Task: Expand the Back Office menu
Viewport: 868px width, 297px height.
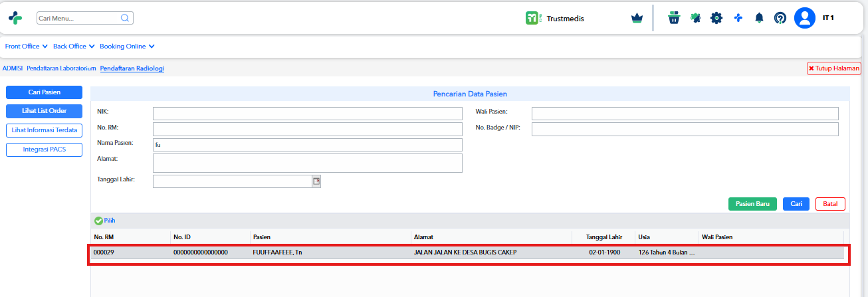Action: point(74,47)
